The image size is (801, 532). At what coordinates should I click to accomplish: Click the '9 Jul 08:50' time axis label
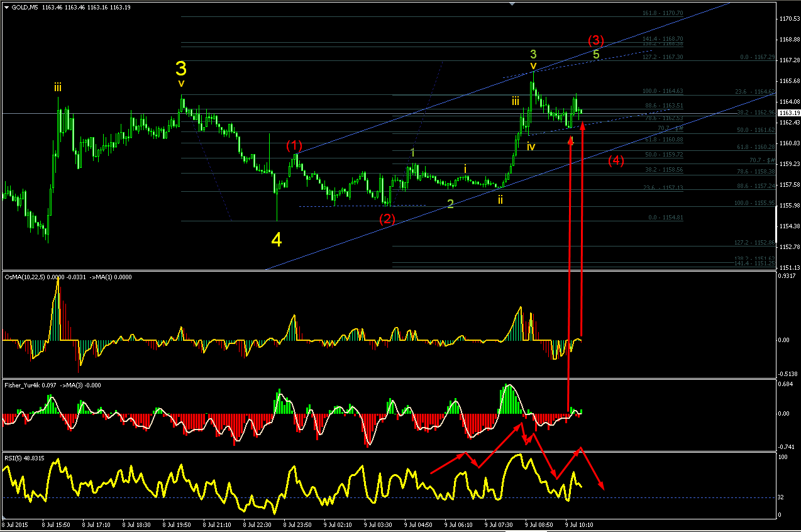tap(538, 524)
